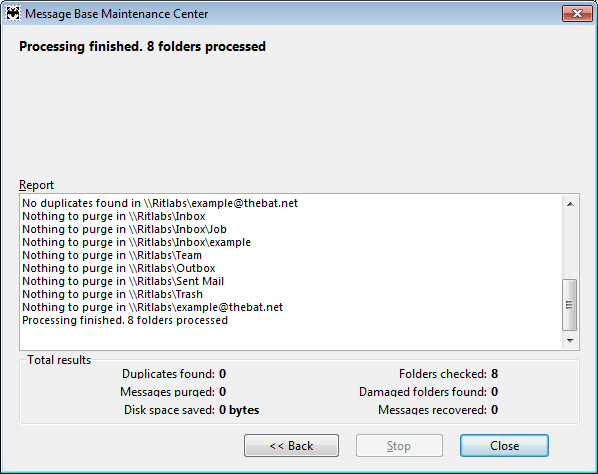Click the 'Folders checked' count value
Screen dimensions: 598x474
494,374
